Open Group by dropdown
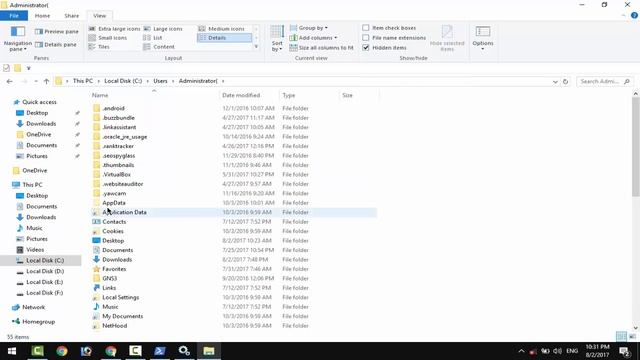 tap(309, 28)
